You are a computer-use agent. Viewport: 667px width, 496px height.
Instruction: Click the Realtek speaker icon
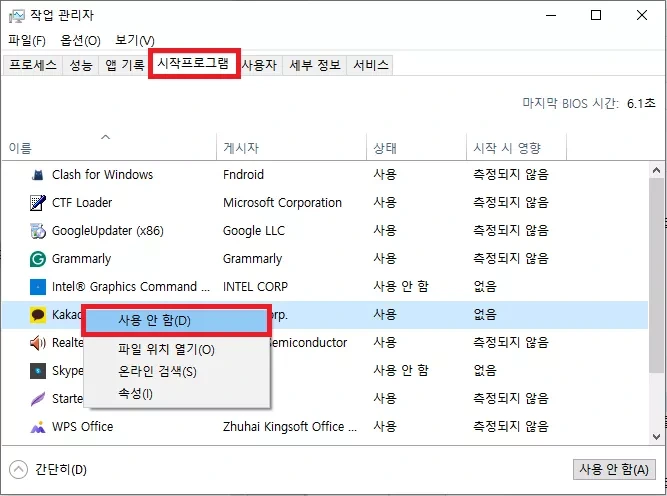tap(38, 343)
